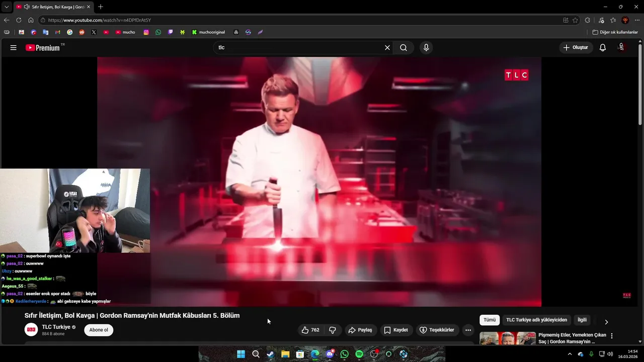The image size is (644, 362).
Task: Subscribe with Abone ol button
Action: tap(99, 330)
